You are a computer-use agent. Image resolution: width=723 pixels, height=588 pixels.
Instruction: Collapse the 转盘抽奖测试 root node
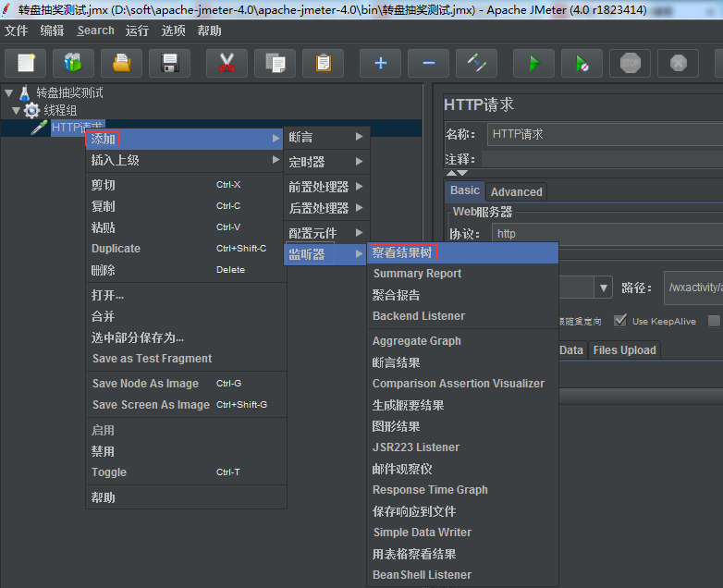click(x=8, y=93)
